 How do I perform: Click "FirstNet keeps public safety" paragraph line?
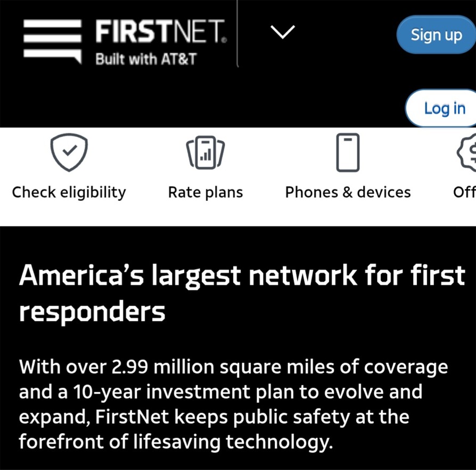click(192, 417)
